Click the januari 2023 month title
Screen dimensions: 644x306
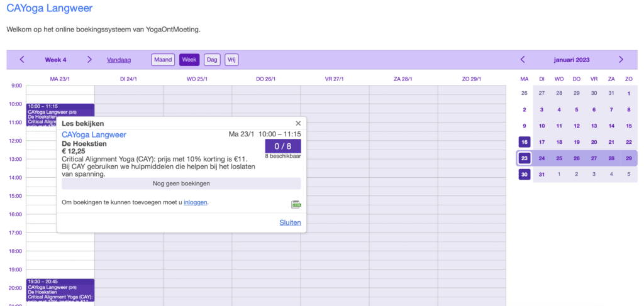[571, 60]
